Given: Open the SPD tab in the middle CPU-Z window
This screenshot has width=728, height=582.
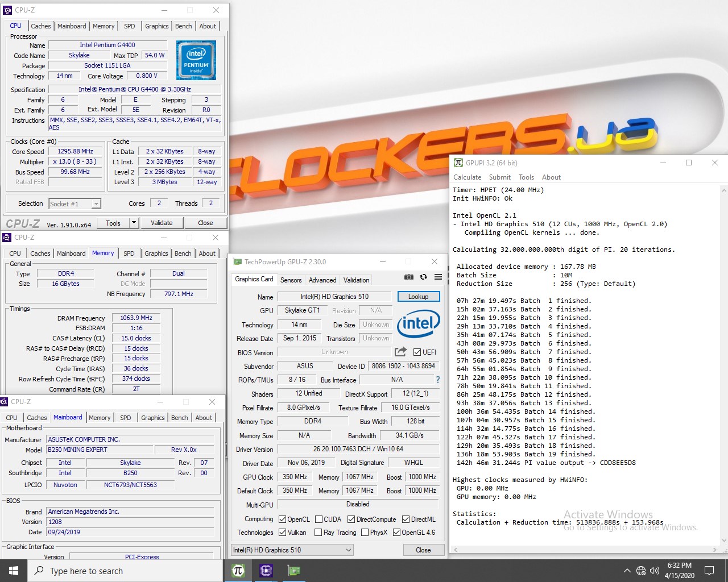Looking at the screenshot, I should [x=129, y=253].
